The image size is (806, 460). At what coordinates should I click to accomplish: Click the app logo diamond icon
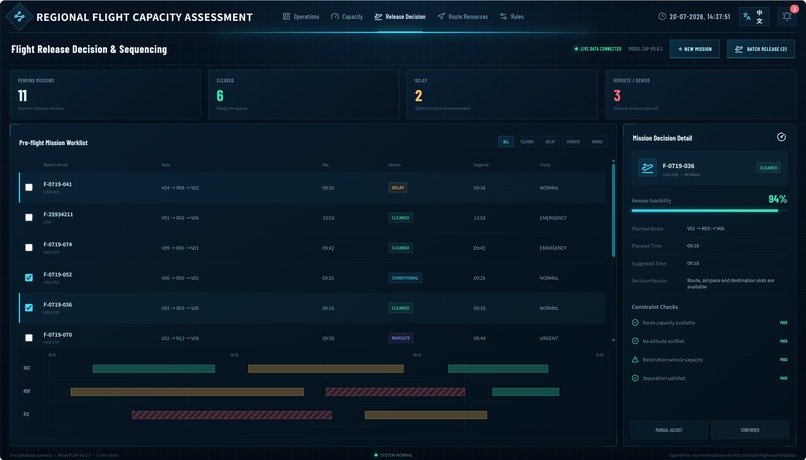[x=19, y=16]
